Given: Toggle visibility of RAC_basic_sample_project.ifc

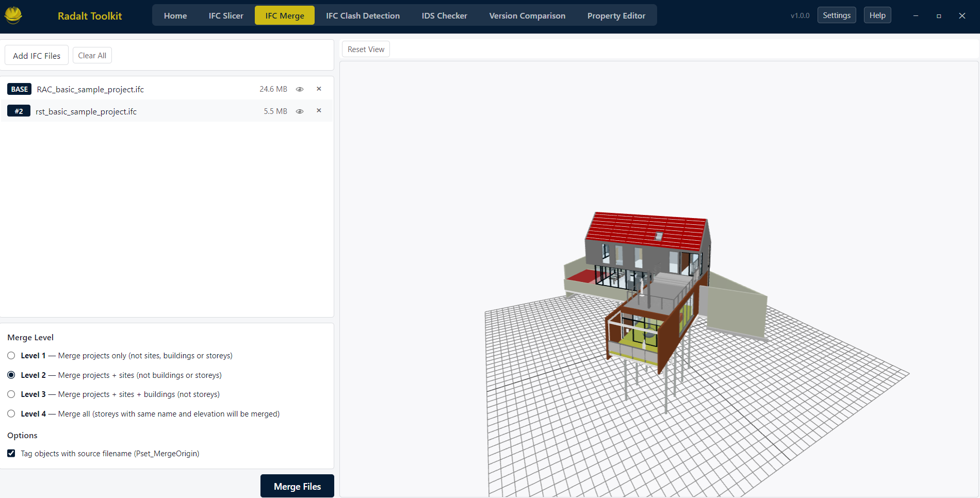Looking at the screenshot, I should pos(300,89).
